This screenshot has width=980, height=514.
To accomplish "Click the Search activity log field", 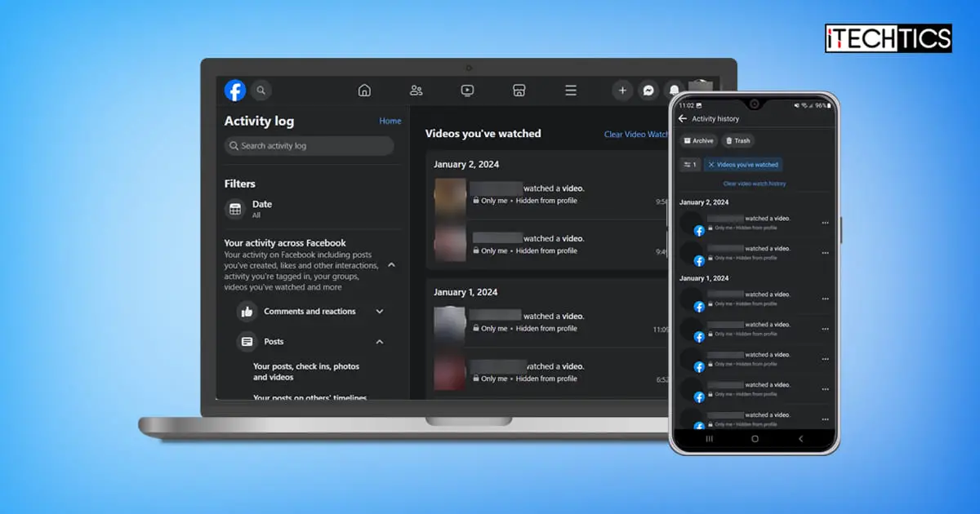I will pos(310,146).
